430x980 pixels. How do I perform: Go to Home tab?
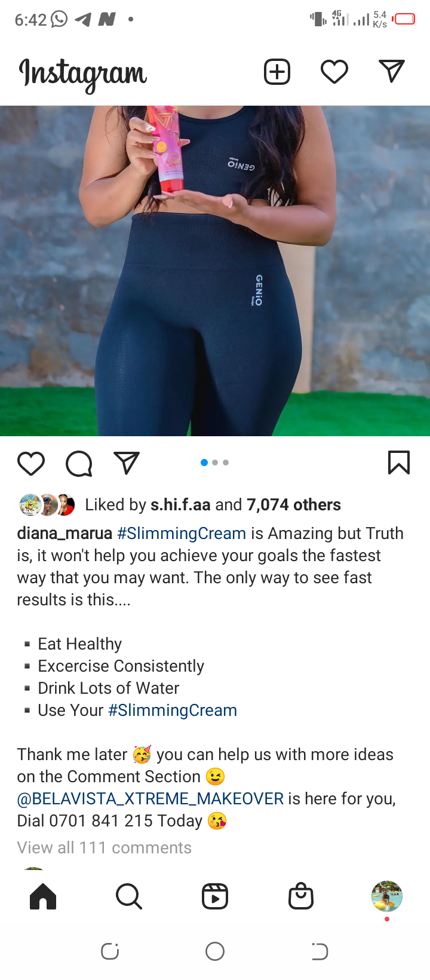(x=43, y=896)
